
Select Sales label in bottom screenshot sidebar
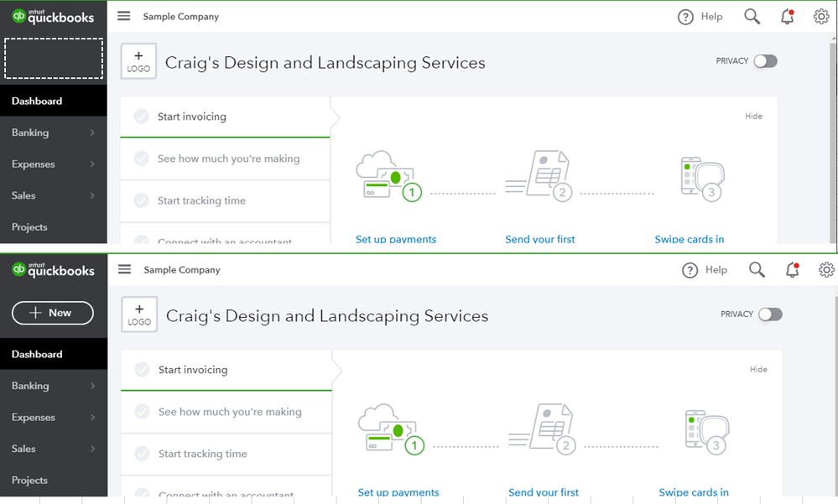[x=23, y=449]
